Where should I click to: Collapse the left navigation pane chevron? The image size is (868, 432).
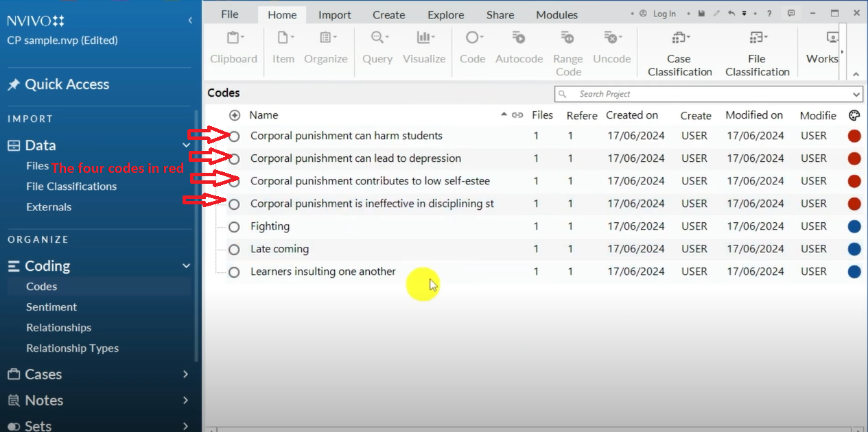click(190, 21)
